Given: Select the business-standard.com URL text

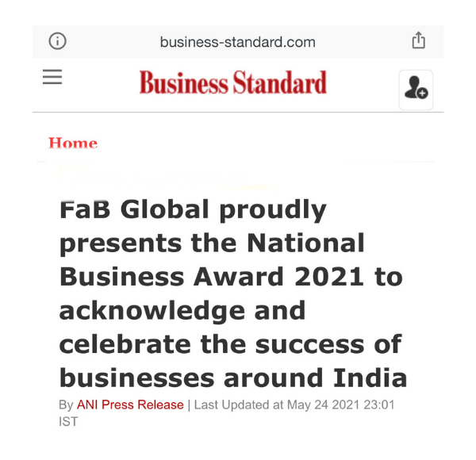Looking at the screenshot, I should point(238,42).
